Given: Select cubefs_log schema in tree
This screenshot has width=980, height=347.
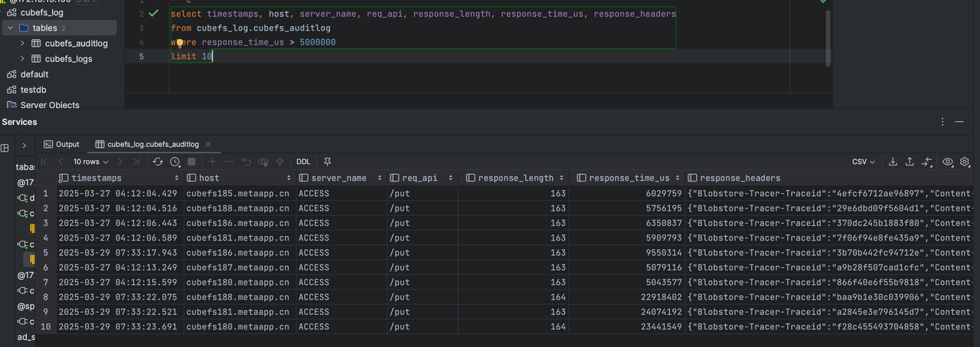Looking at the screenshot, I should click(41, 12).
